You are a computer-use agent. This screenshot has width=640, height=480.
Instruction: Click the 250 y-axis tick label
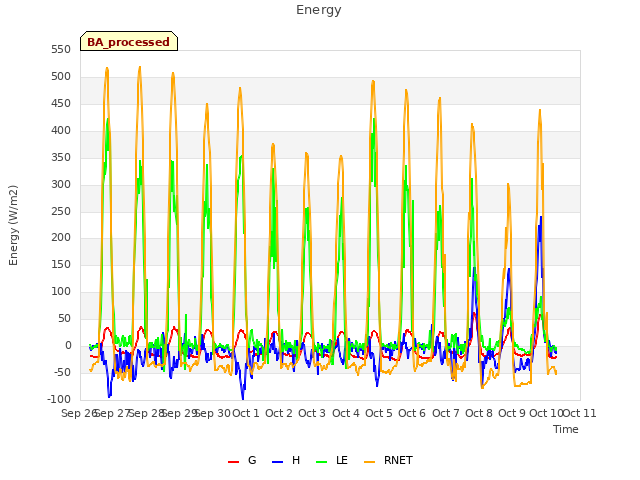[x=61, y=211]
